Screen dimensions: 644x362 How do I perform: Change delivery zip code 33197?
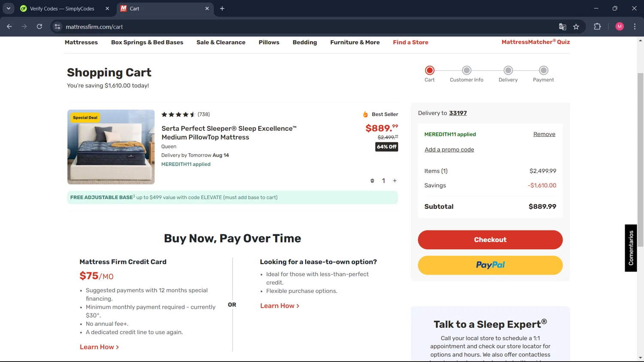pos(458,113)
